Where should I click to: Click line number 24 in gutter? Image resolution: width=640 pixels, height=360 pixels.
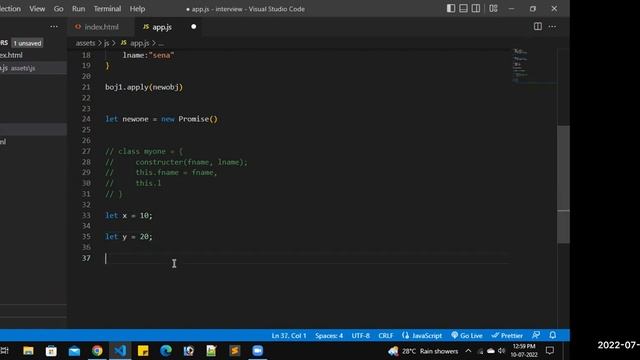coord(86,119)
